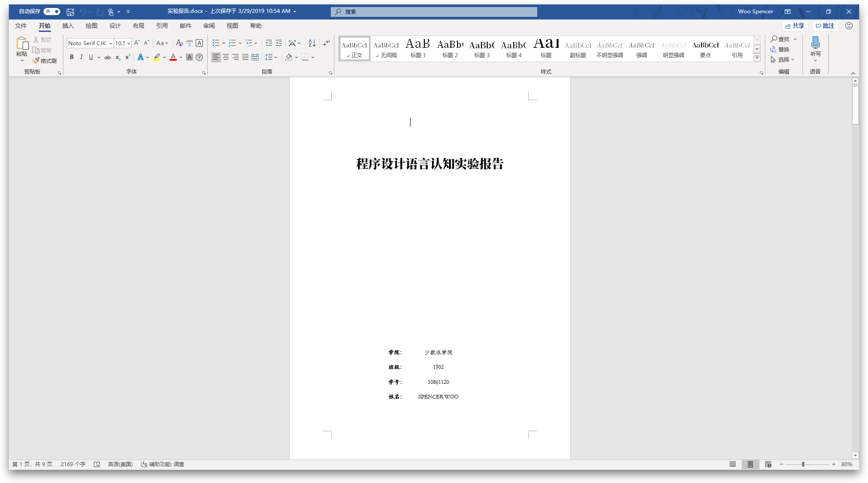Show paragraph marks icon
868x483 pixels.
[x=326, y=43]
